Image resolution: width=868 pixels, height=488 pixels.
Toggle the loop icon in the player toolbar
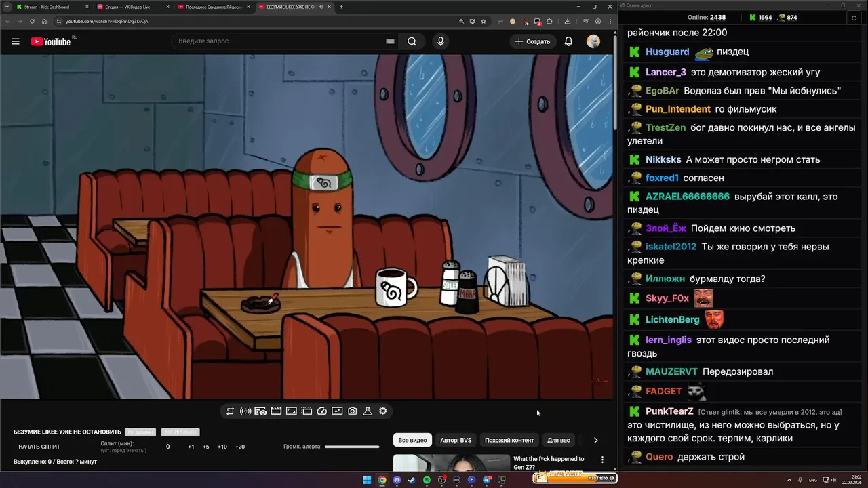[x=231, y=411]
